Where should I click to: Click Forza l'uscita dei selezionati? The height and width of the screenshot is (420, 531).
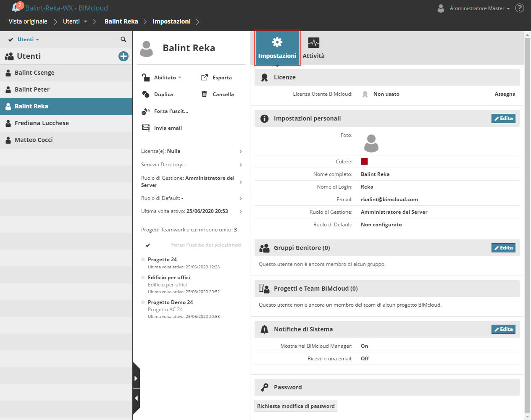click(x=206, y=245)
